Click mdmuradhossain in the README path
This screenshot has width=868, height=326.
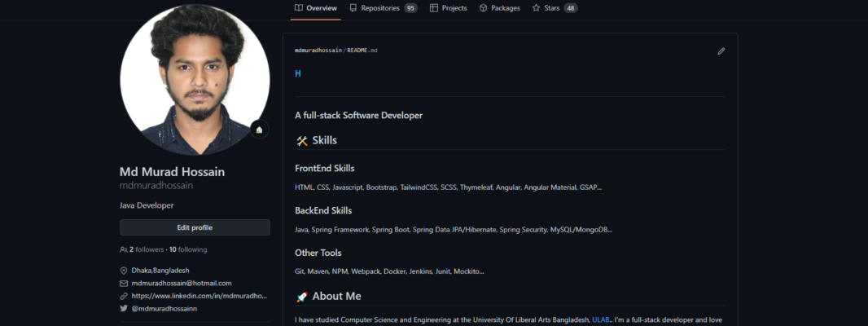tap(319, 51)
